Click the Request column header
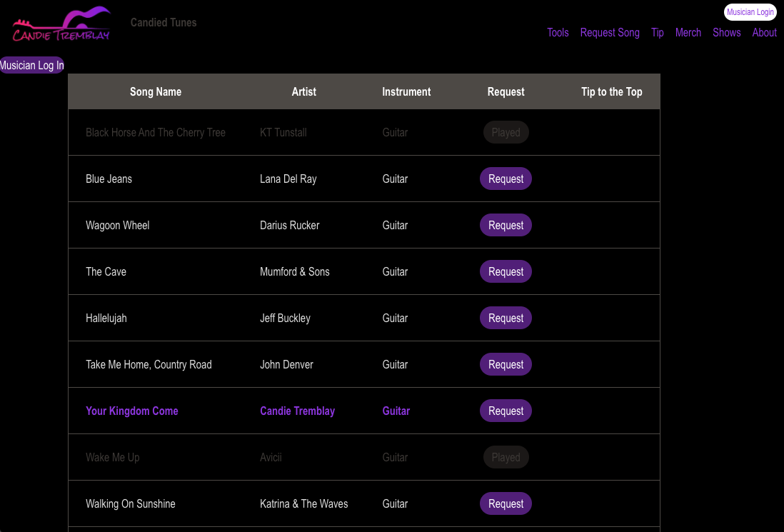The width and height of the screenshot is (784, 532). tap(506, 91)
